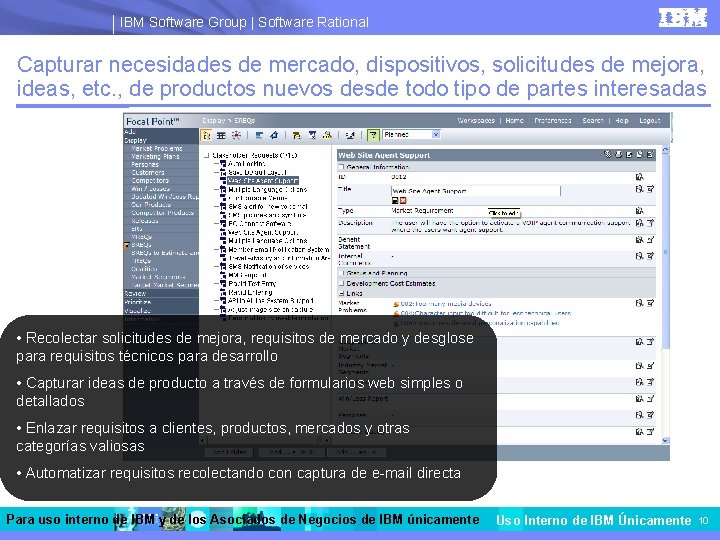Click the magnifier page icon in Description row
Image resolution: width=720 pixels, height=540 pixels.
(639, 223)
